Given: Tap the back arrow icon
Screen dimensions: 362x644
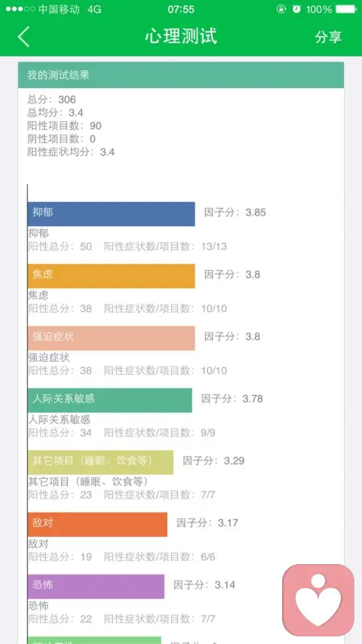Looking at the screenshot, I should point(23,36).
